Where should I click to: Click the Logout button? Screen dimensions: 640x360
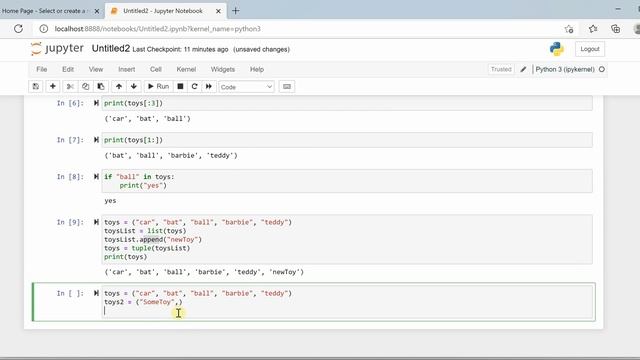click(590, 49)
